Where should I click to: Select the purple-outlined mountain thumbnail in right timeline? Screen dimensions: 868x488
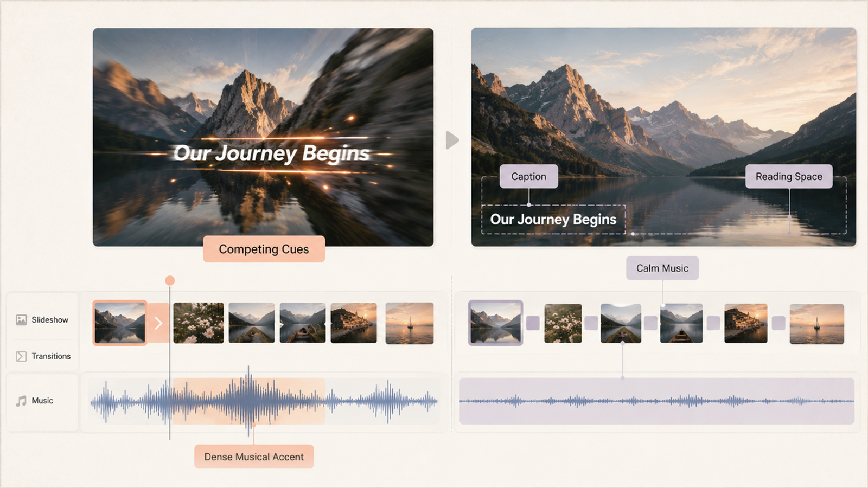pyautogui.click(x=496, y=323)
